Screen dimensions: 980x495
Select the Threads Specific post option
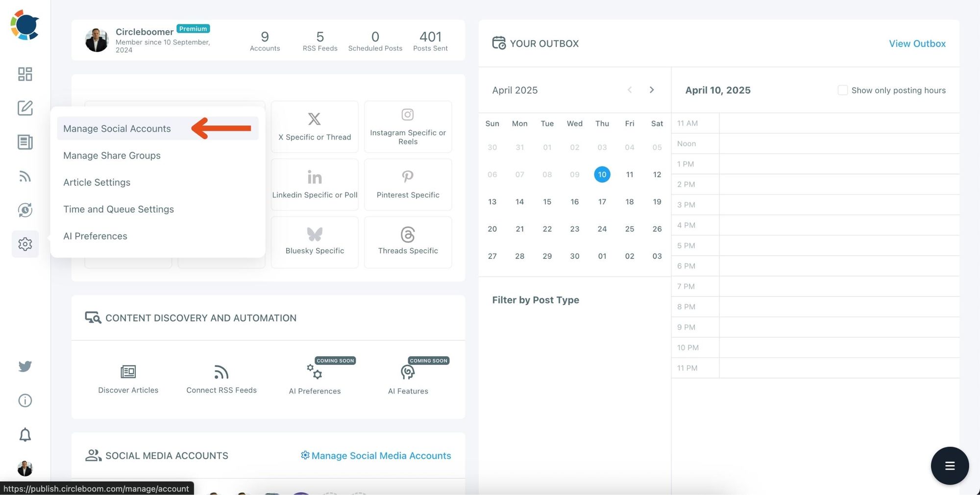pos(408,242)
